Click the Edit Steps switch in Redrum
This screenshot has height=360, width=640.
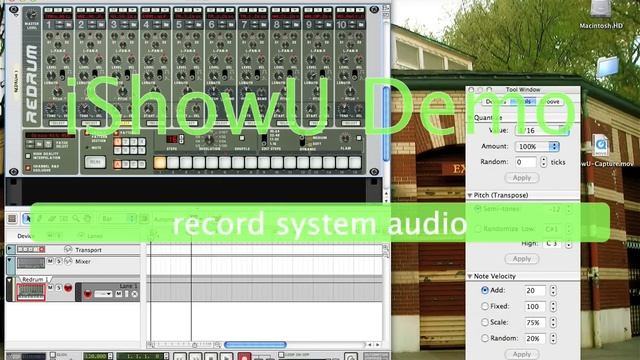point(264,140)
